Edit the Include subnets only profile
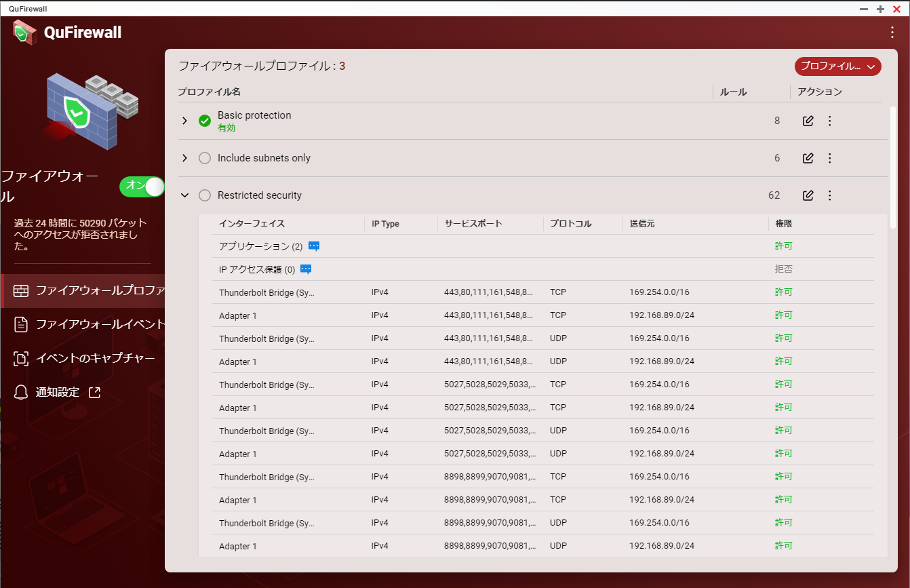Image resolution: width=910 pixels, height=588 pixels. [808, 158]
